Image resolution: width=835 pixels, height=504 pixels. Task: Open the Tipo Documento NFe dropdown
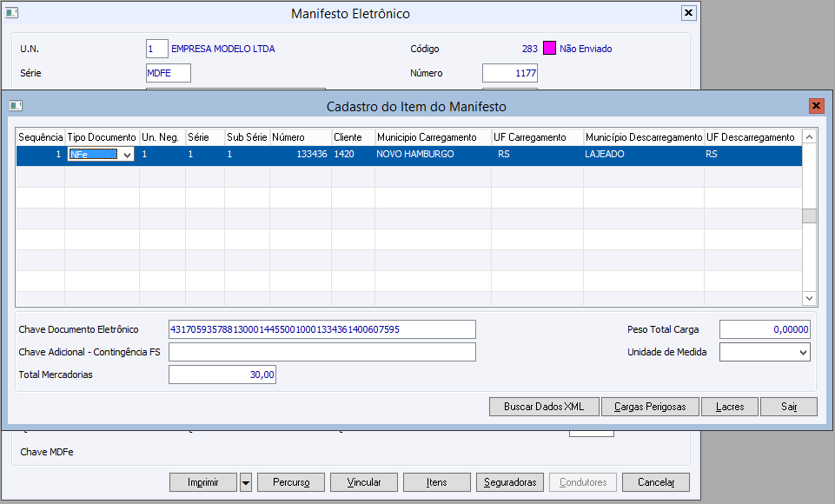127,155
